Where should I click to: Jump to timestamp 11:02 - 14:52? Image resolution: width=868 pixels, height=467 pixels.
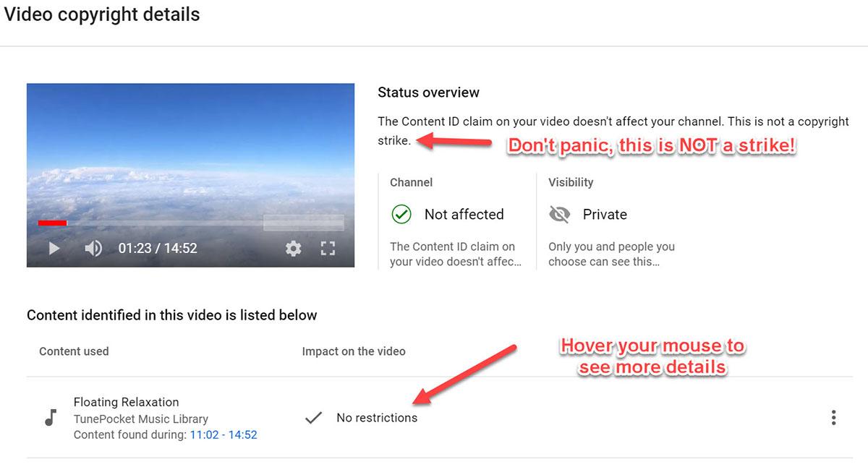[223, 435]
